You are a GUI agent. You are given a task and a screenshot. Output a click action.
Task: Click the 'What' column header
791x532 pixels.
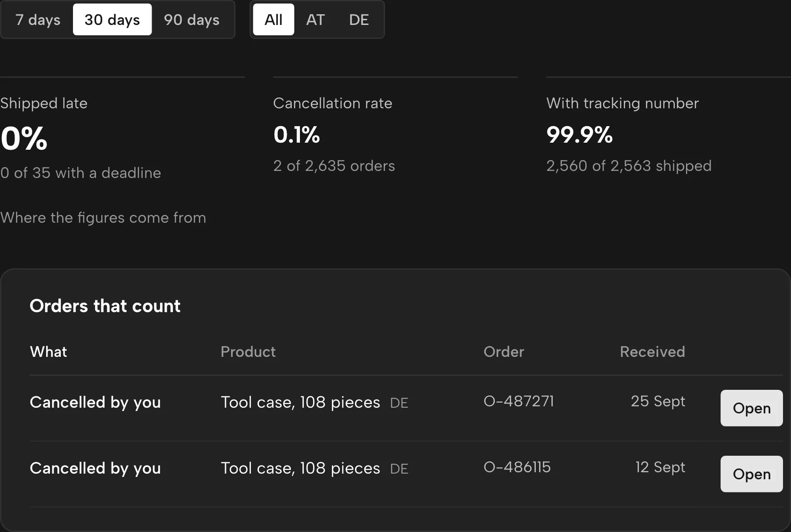(x=48, y=352)
